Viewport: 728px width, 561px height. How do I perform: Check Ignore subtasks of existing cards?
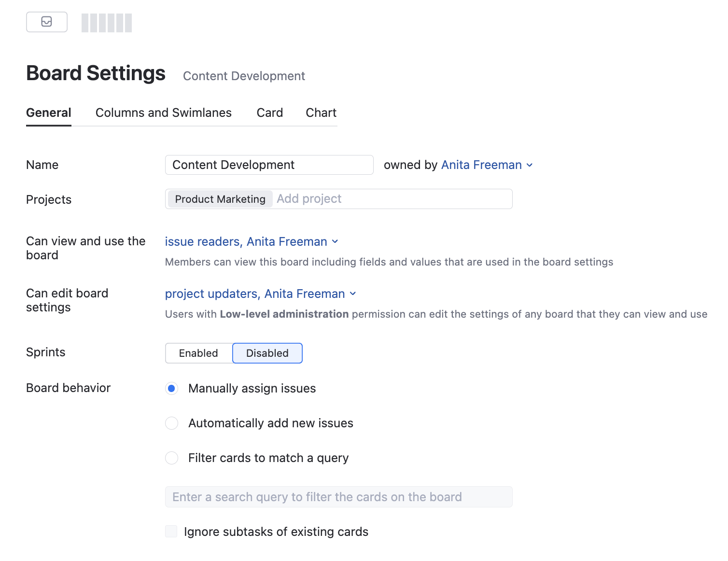pyautogui.click(x=171, y=532)
